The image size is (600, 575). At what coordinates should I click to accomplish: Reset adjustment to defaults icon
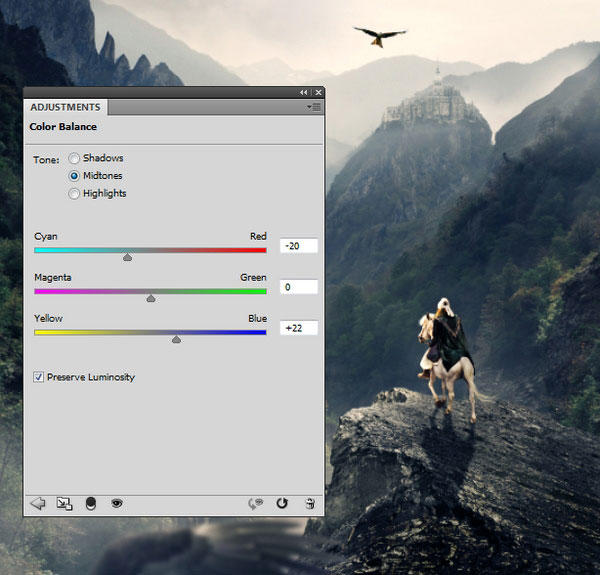[x=282, y=503]
